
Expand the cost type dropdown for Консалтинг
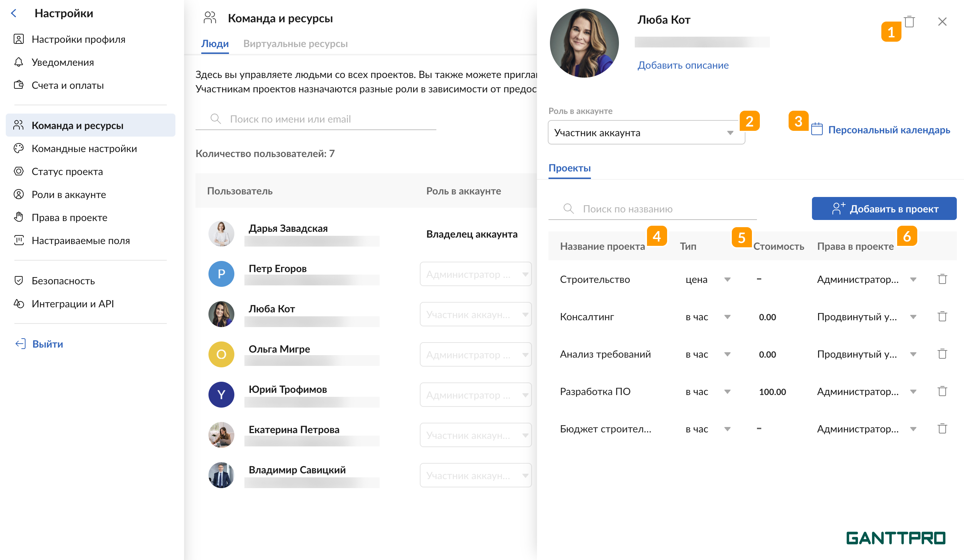coord(727,317)
